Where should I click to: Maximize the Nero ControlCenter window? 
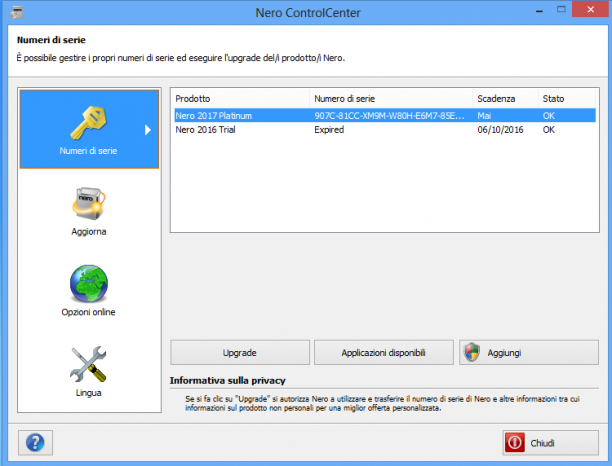click(561, 9)
